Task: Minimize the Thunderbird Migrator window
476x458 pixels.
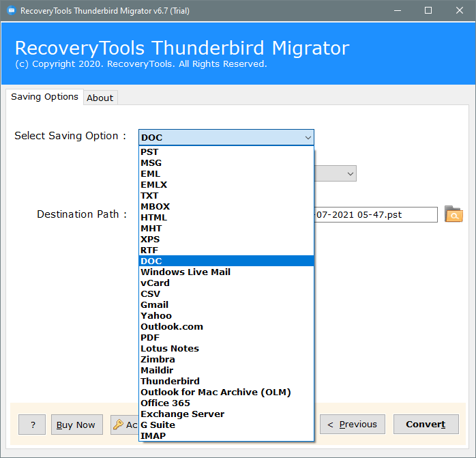Action: [x=398, y=11]
